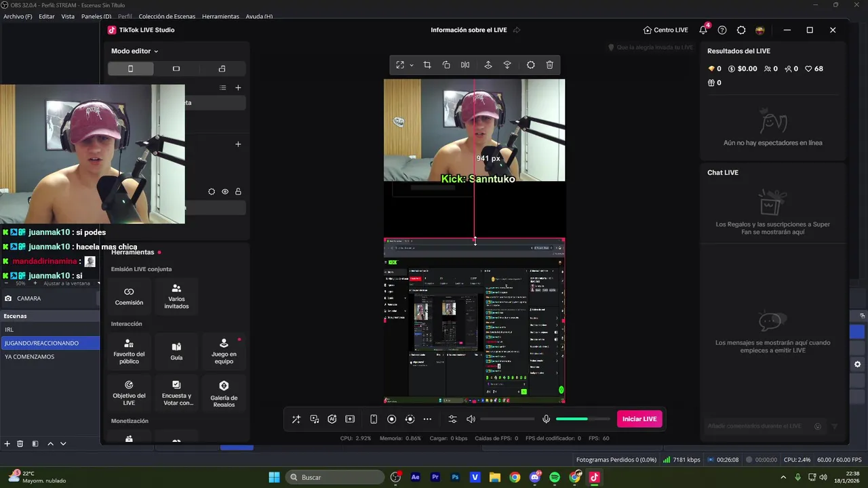Open Juego en equipo tool
This screenshot has width=868, height=488.
point(224,351)
